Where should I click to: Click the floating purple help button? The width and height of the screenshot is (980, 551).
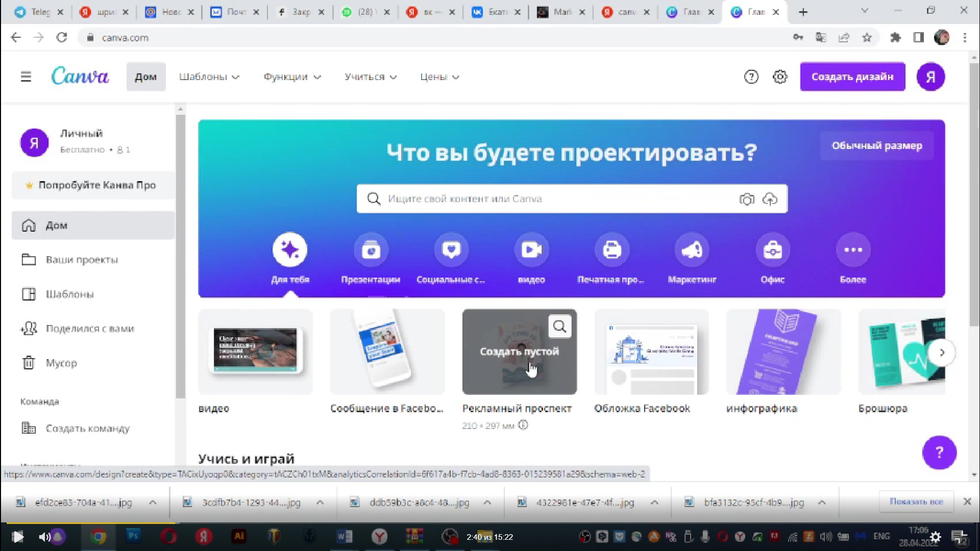point(939,453)
